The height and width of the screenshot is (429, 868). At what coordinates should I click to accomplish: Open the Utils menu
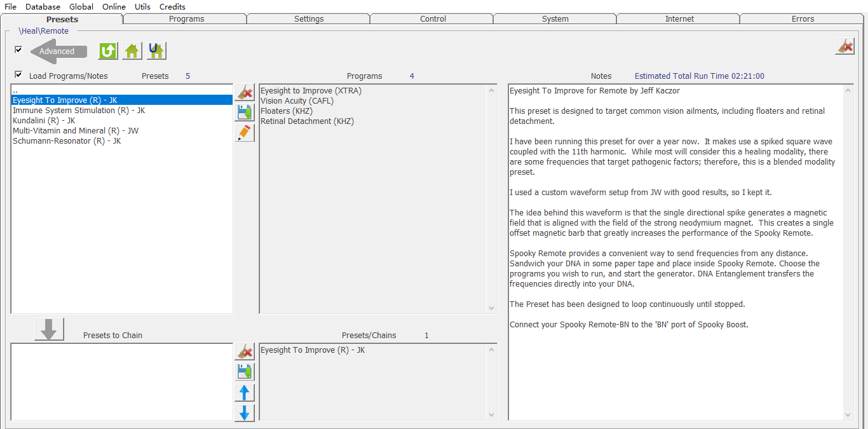click(x=142, y=6)
